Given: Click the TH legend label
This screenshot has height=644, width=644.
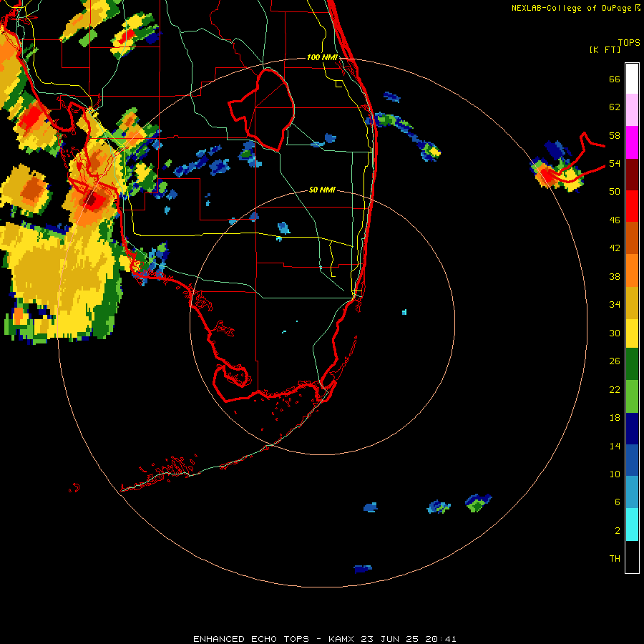Looking at the screenshot, I should [x=615, y=558].
